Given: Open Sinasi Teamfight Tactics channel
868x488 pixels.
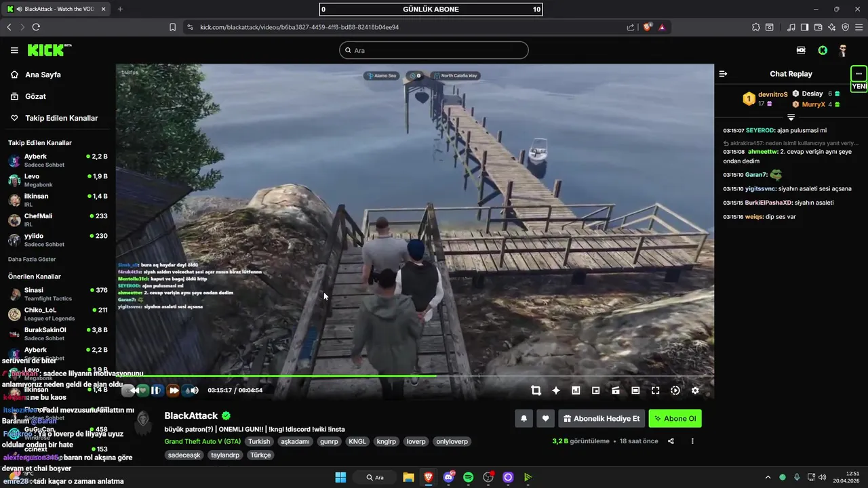Looking at the screenshot, I should click(x=58, y=294).
